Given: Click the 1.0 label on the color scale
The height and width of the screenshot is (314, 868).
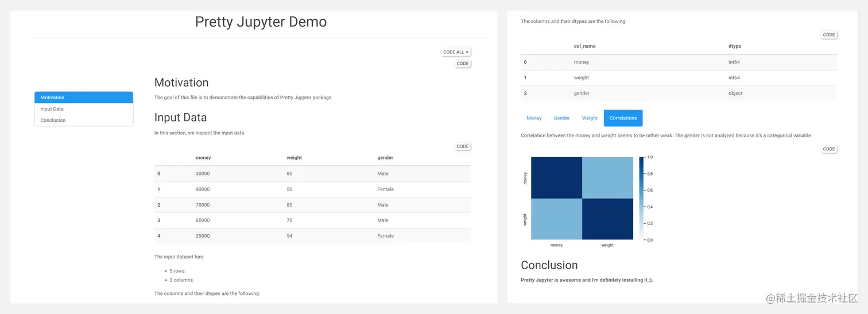Looking at the screenshot, I should pyautogui.click(x=650, y=157).
